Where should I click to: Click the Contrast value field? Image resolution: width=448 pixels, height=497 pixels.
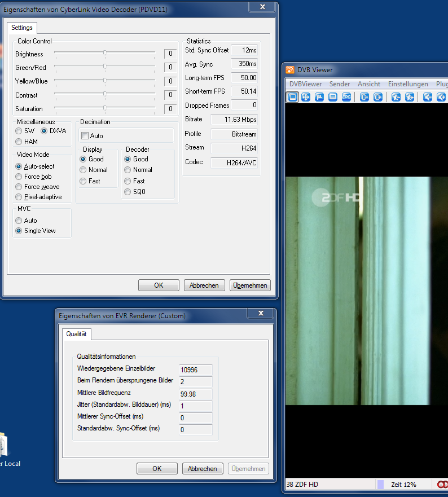170,95
